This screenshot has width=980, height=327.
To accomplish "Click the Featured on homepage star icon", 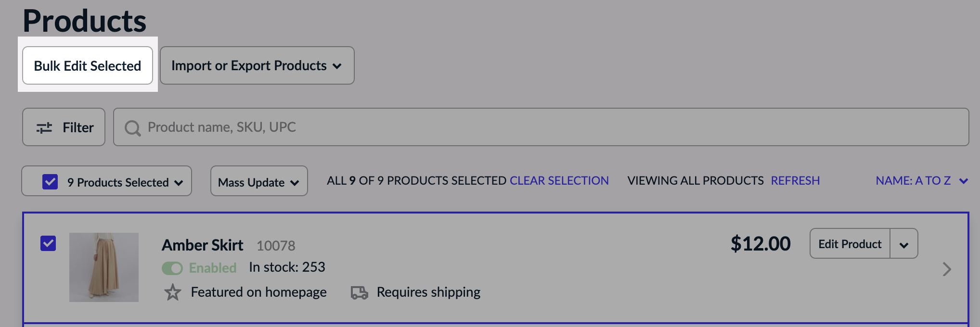I will tap(172, 292).
